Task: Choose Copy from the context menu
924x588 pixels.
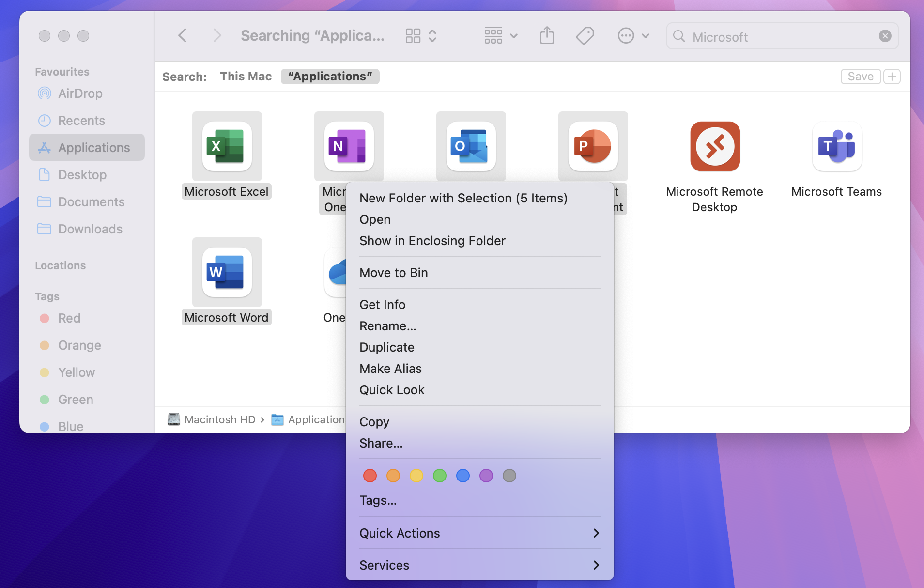Action: (480, 422)
